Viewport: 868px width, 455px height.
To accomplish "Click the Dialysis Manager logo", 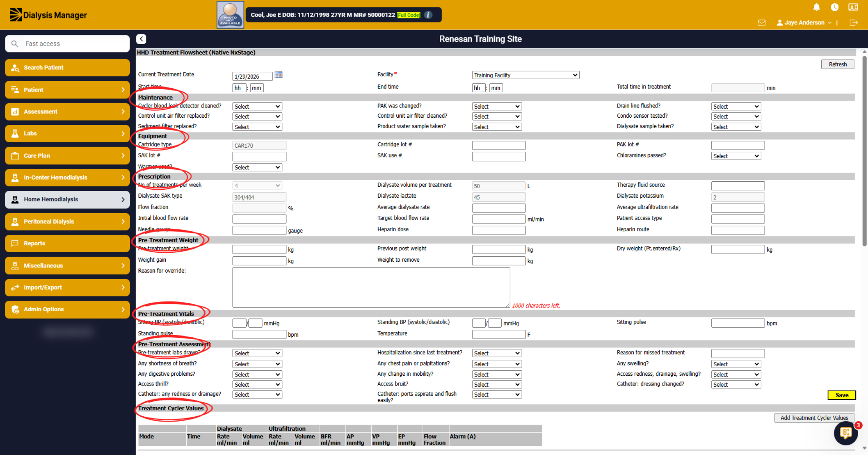I will pyautogui.click(x=48, y=15).
